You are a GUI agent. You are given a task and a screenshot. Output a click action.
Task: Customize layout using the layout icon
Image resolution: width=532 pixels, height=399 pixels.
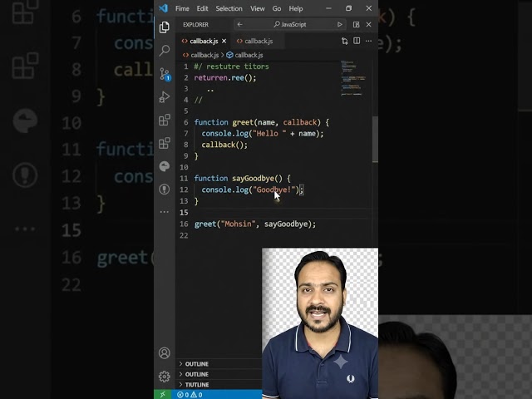click(356, 24)
